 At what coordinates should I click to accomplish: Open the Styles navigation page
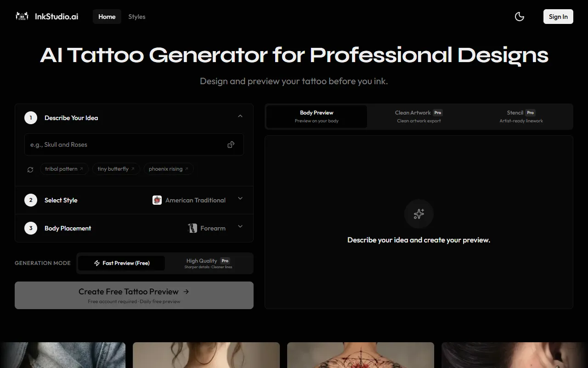tap(137, 17)
